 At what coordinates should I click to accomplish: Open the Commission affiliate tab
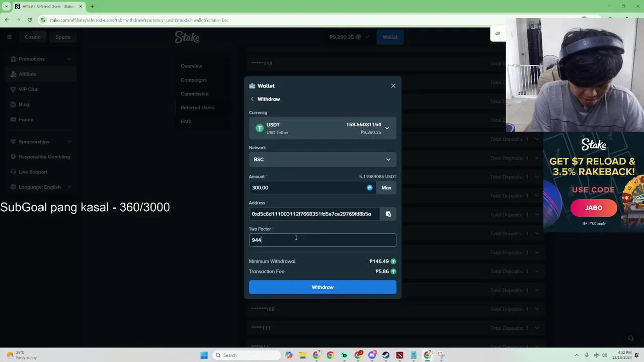[195, 94]
